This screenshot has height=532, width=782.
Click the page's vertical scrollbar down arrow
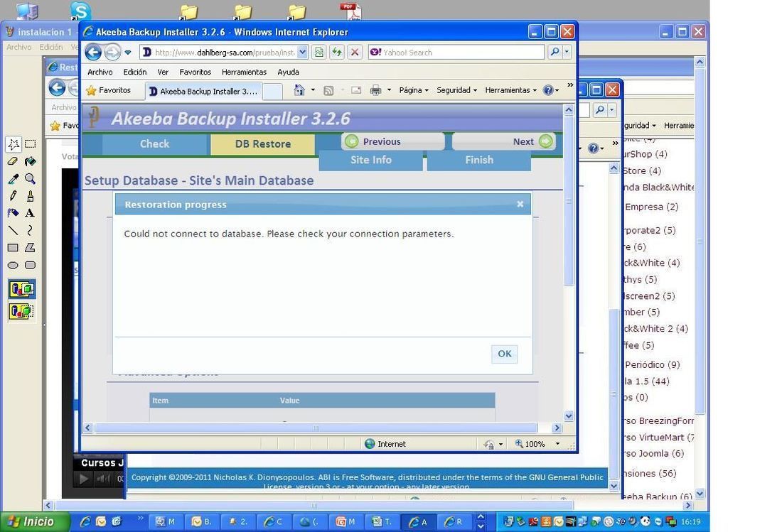pyautogui.click(x=569, y=416)
